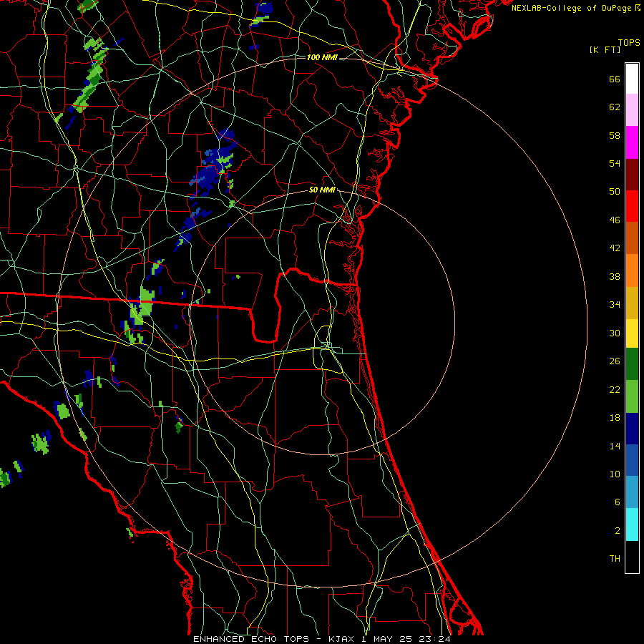
Task: Click the "1 MAY 25" date text
Action: point(387,639)
